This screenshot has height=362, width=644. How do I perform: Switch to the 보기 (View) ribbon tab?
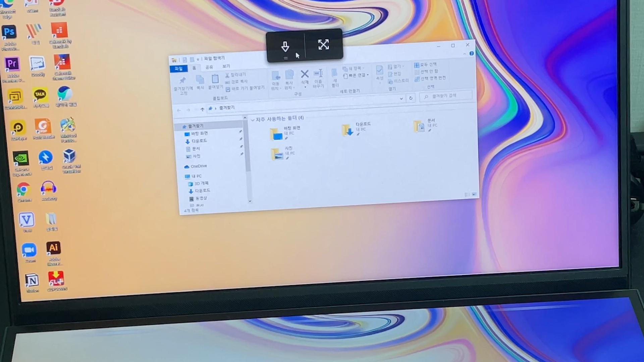pyautogui.click(x=226, y=66)
